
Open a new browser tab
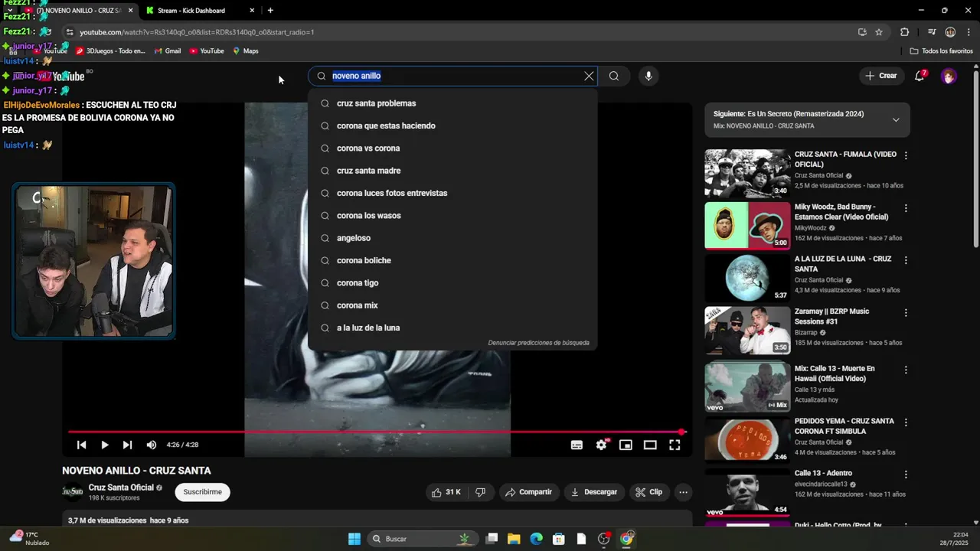270,11
